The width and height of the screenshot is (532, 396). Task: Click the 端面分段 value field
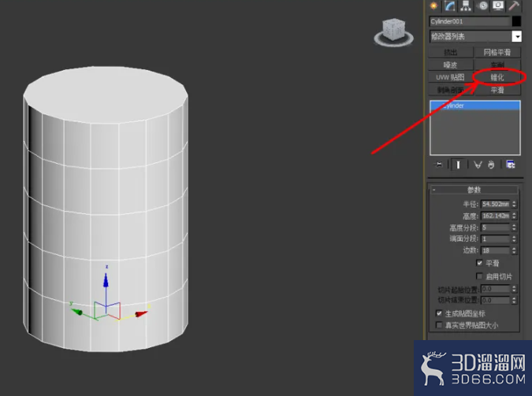pos(496,239)
